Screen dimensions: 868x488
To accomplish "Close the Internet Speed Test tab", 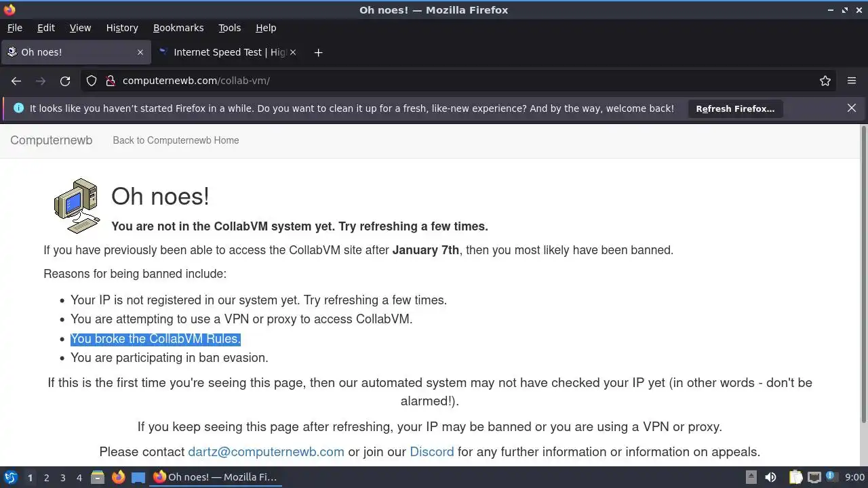I will click(293, 52).
